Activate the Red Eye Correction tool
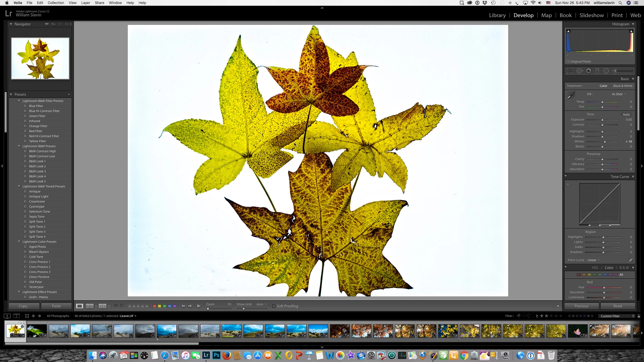644x362 pixels. [588, 71]
